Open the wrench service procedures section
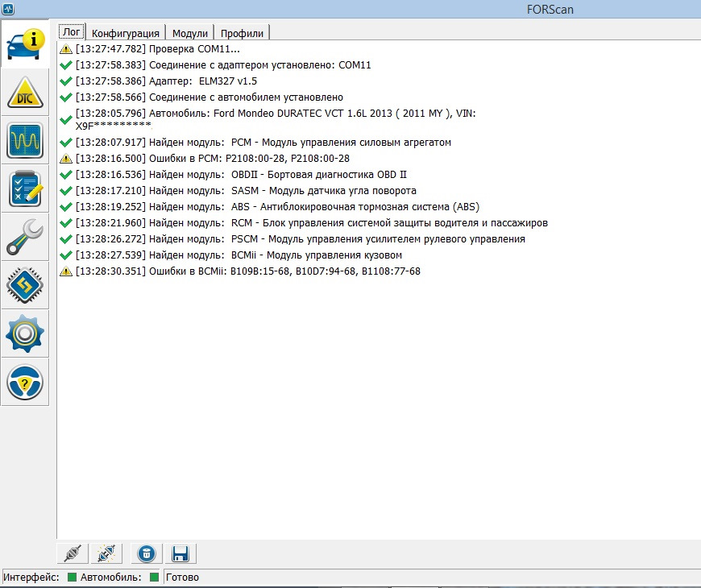Image resolution: width=701 pixels, height=588 pixels. pyautogui.click(x=25, y=237)
